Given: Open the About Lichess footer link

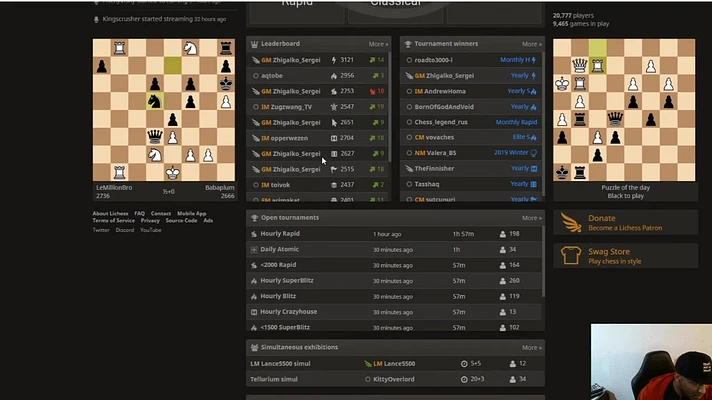Looking at the screenshot, I should point(110,213).
